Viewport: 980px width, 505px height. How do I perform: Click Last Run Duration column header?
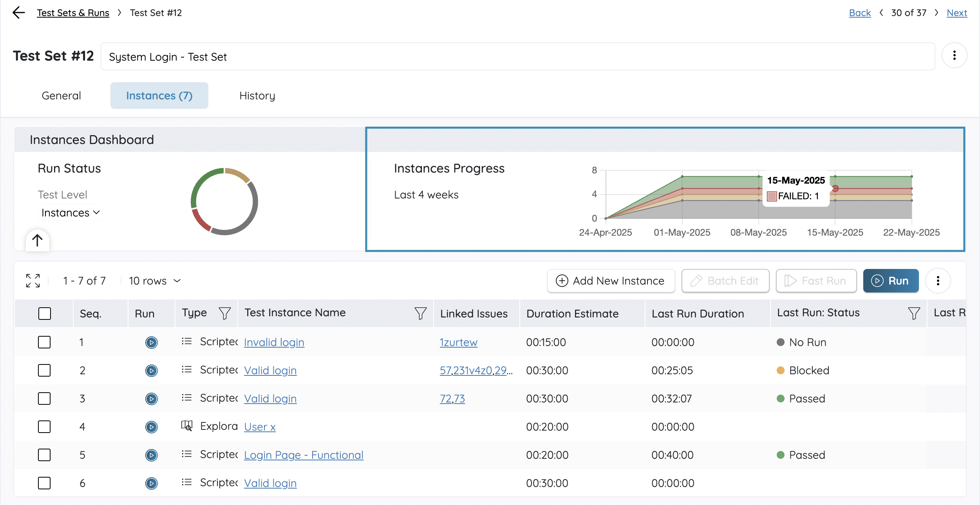698,314
